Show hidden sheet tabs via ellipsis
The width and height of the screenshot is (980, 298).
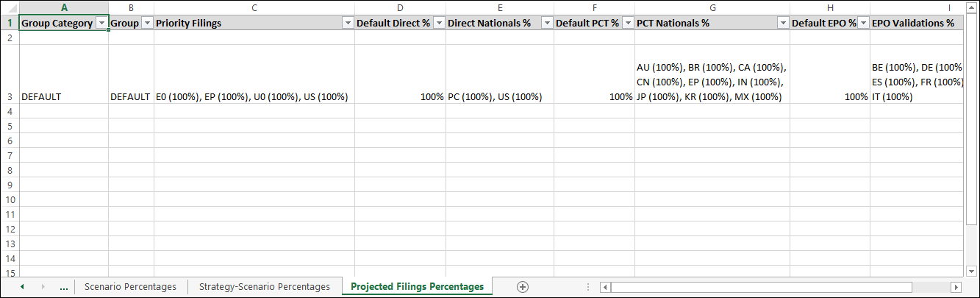point(64,287)
